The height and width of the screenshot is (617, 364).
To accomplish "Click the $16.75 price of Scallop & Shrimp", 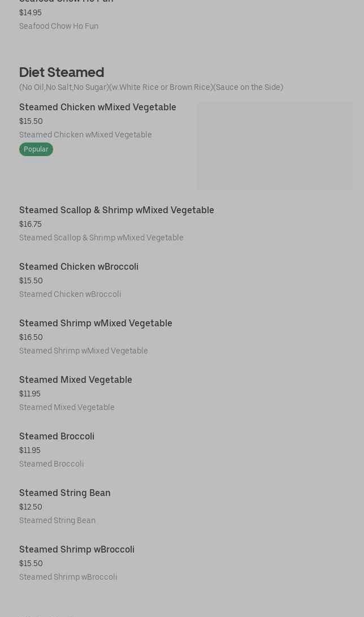I will click(x=31, y=225).
